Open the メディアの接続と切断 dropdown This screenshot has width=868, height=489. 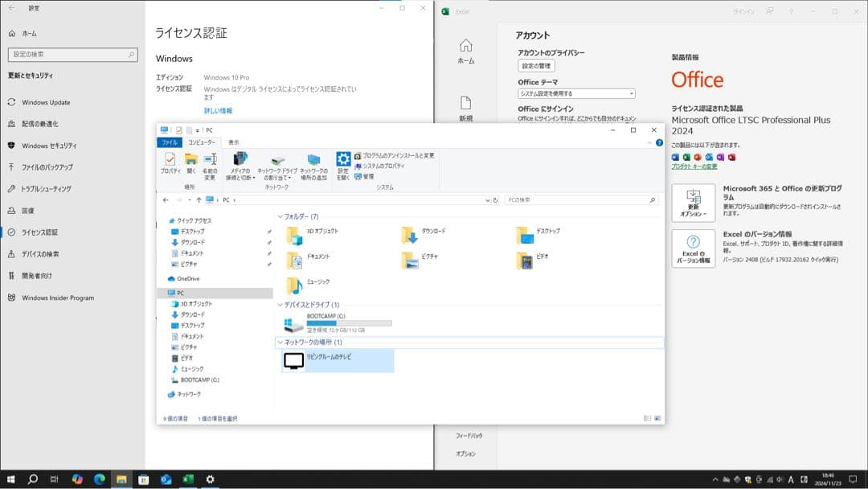coord(240,165)
